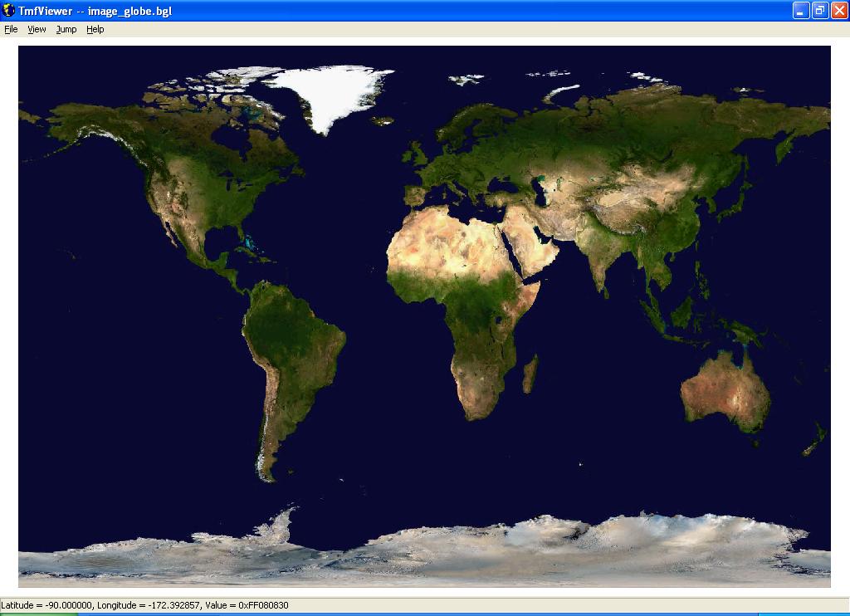Open the Jump menu
Screen dimensions: 850x616
click(66, 29)
